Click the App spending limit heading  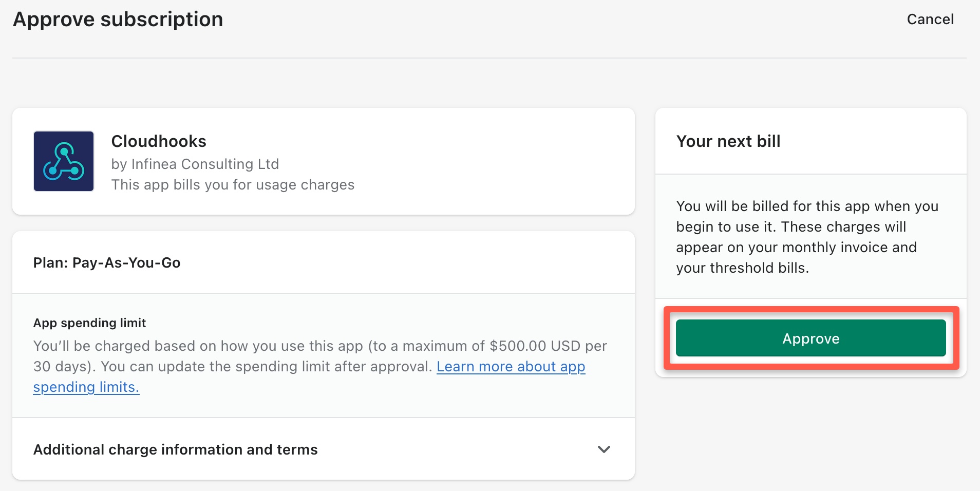tap(89, 323)
